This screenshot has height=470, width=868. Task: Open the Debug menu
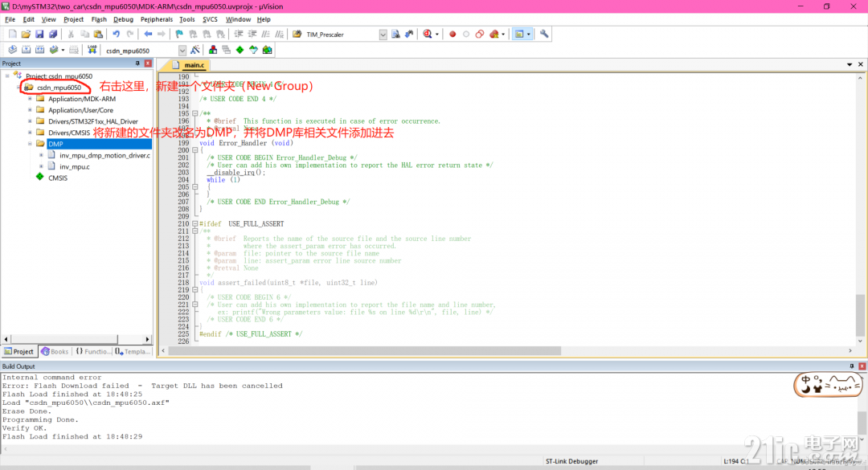tap(123, 19)
